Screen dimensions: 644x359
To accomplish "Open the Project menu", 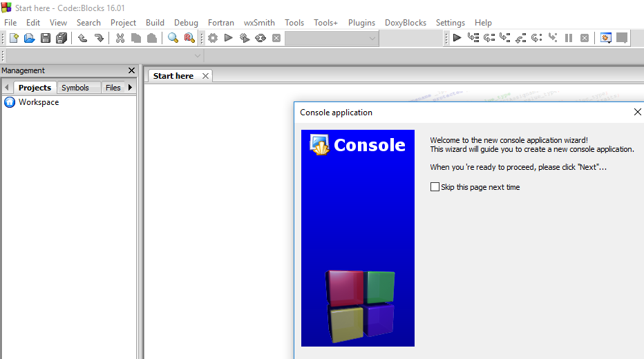I will coord(123,23).
